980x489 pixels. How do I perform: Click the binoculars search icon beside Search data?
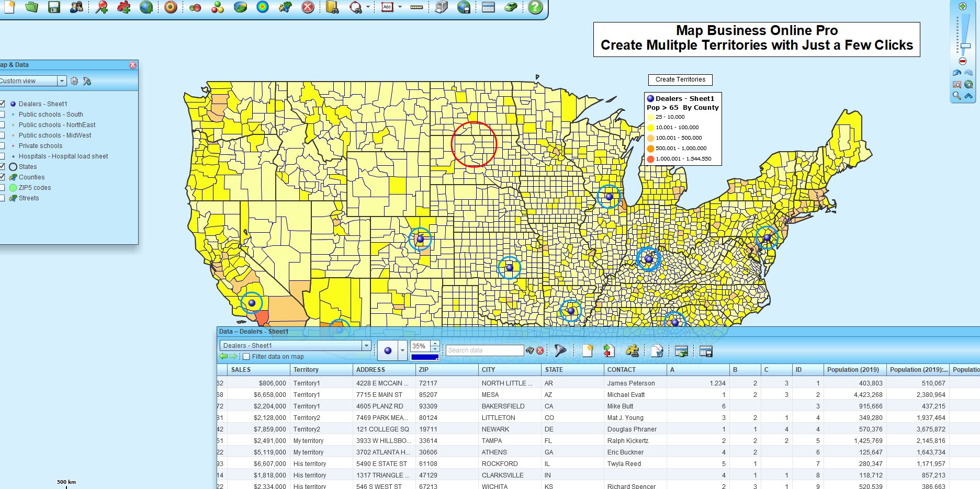click(x=530, y=350)
